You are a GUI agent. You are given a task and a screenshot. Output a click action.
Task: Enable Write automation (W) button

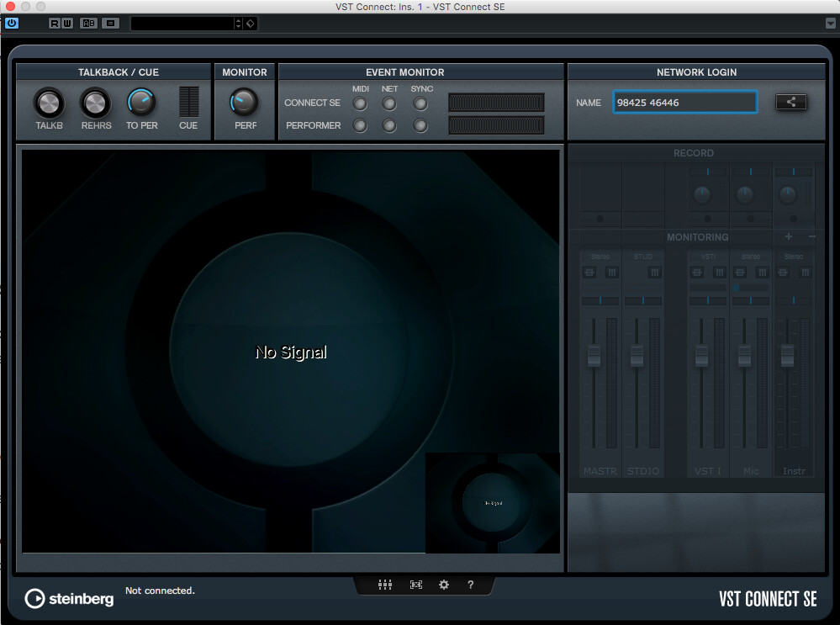[67, 23]
